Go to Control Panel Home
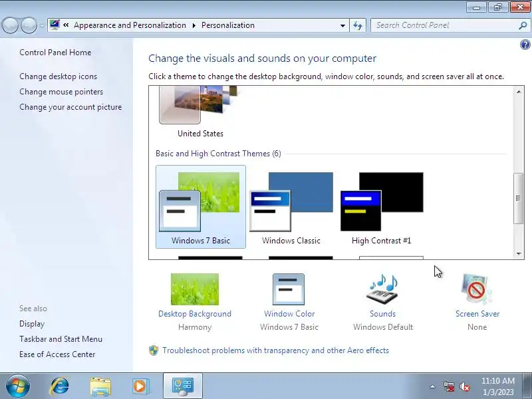This screenshot has height=399, width=532. [x=55, y=53]
